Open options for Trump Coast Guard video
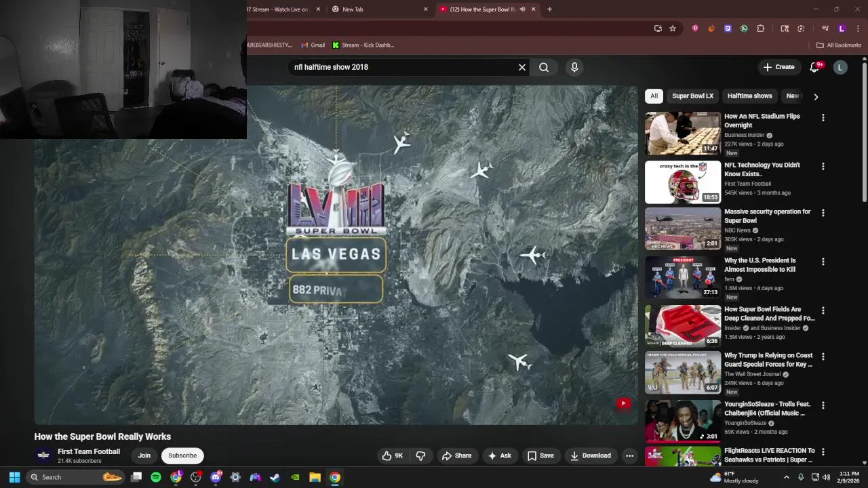The width and height of the screenshot is (868, 488). 823,357
